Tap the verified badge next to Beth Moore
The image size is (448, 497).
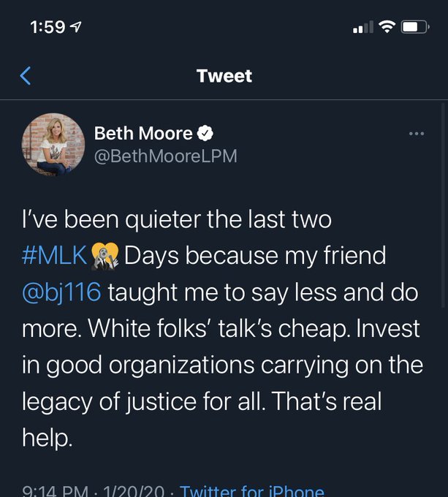tap(206, 134)
